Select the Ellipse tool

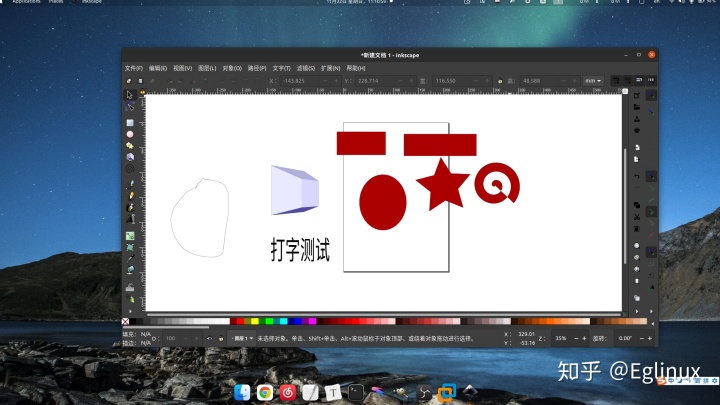point(130,135)
